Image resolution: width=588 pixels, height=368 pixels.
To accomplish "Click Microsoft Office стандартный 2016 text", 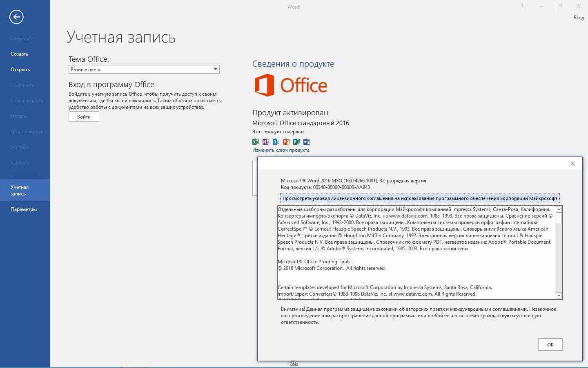I will [301, 123].
